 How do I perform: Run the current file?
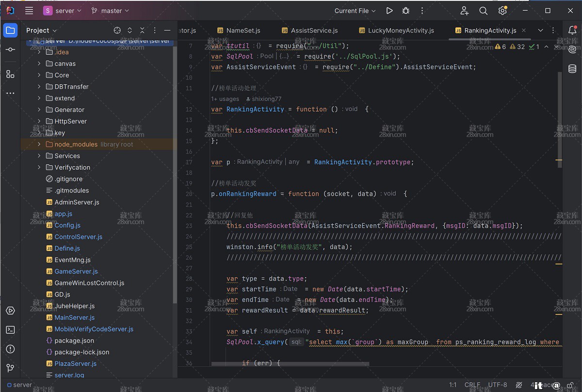[389, 11]
